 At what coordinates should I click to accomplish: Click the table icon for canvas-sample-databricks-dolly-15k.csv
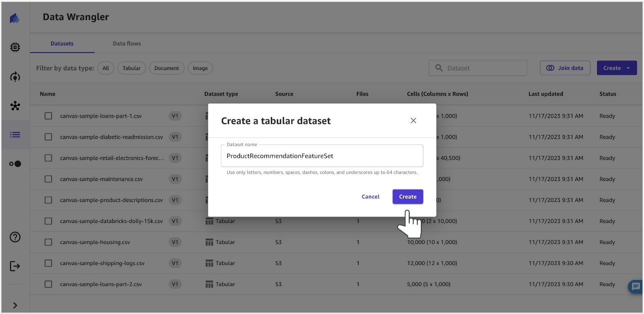(x=209, y=221)
